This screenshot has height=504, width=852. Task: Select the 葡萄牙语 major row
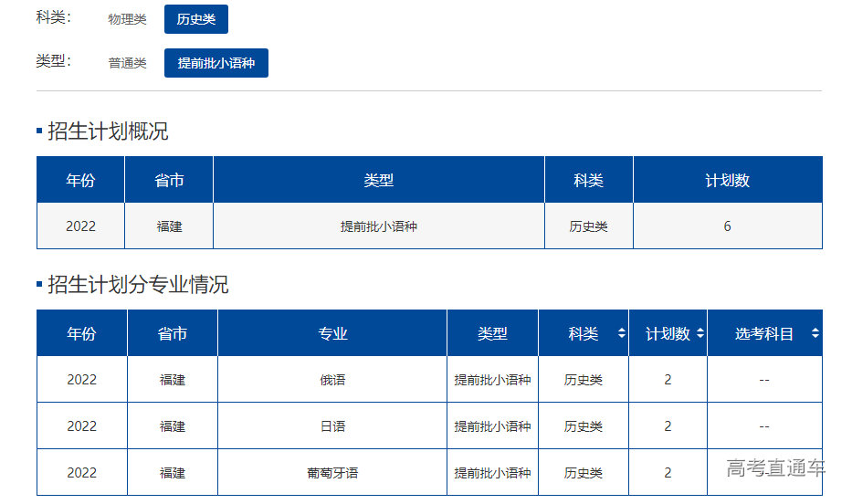coord(332,473)
